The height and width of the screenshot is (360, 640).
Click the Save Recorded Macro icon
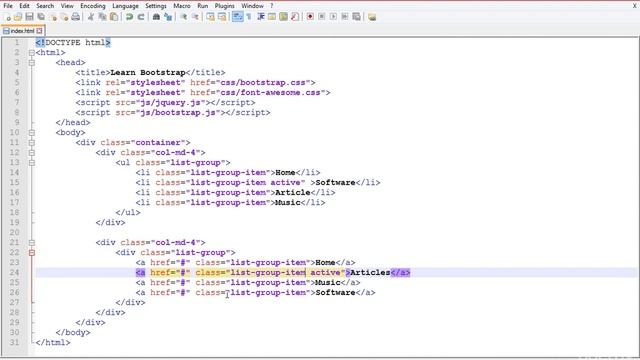[356, 17]
